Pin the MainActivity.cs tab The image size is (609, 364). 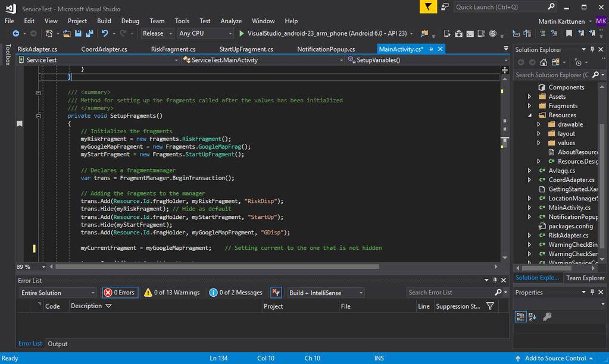431,49
